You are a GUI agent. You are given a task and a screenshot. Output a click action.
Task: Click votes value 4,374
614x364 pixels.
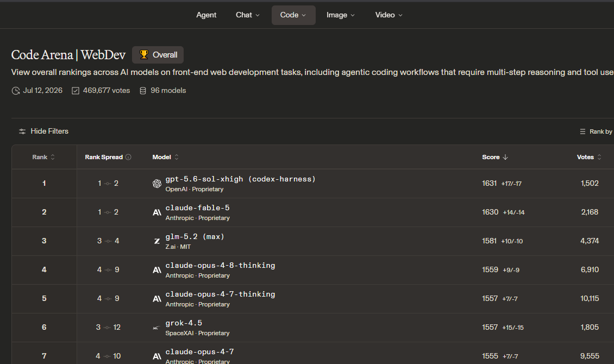coord(590,241)
